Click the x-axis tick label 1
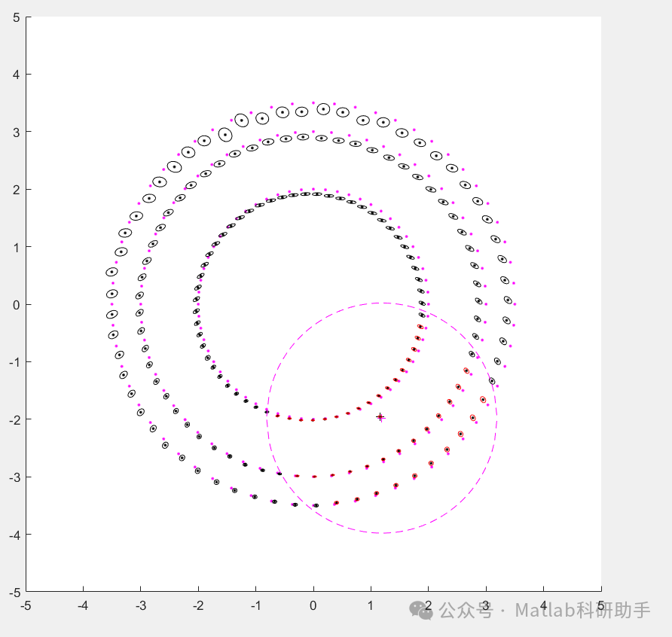Screen dimensions: 672x637 (x=371, y=605)
